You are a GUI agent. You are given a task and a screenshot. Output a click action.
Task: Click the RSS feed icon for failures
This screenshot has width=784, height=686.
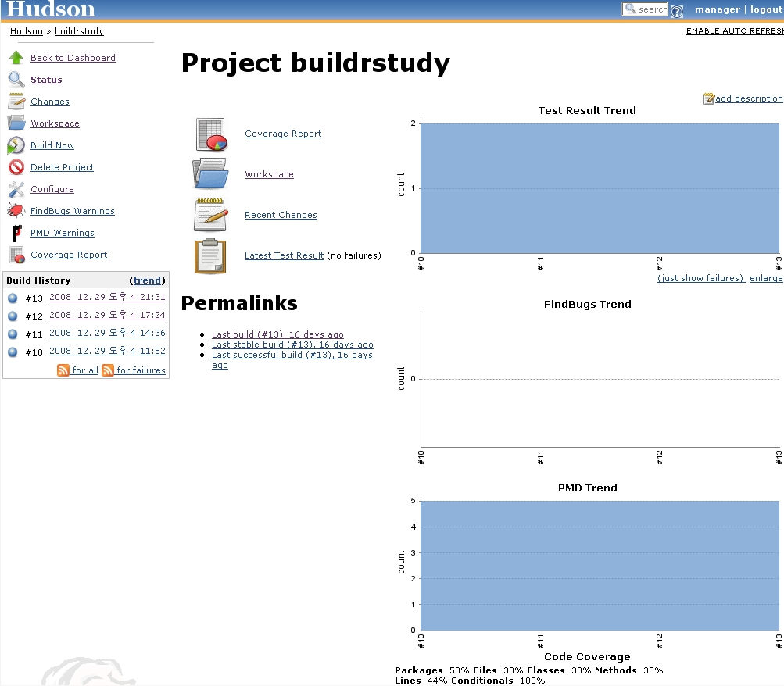tap(108, 370)
